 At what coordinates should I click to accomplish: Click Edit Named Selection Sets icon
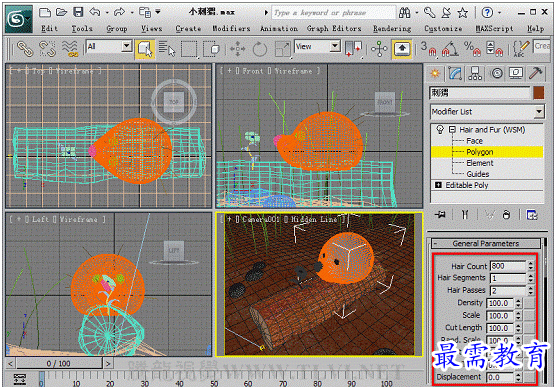tap(521, 49)
